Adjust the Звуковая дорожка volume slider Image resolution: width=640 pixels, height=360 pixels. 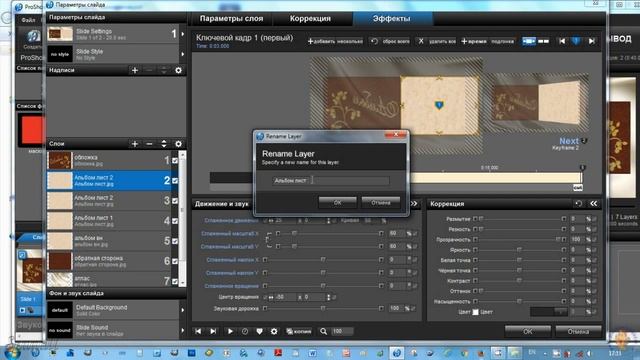(x=322, y=308)
